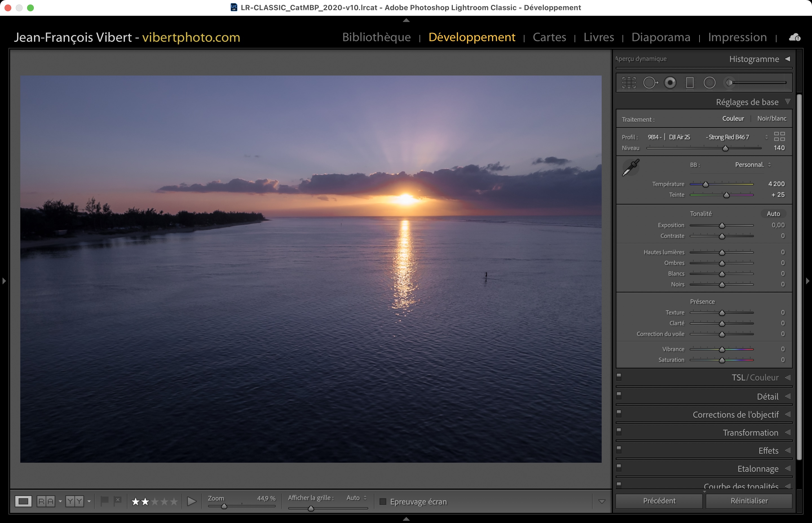Screen dimensions: 812x523
Task: Select the Crop overlay tool
Action: coord(629,83)
